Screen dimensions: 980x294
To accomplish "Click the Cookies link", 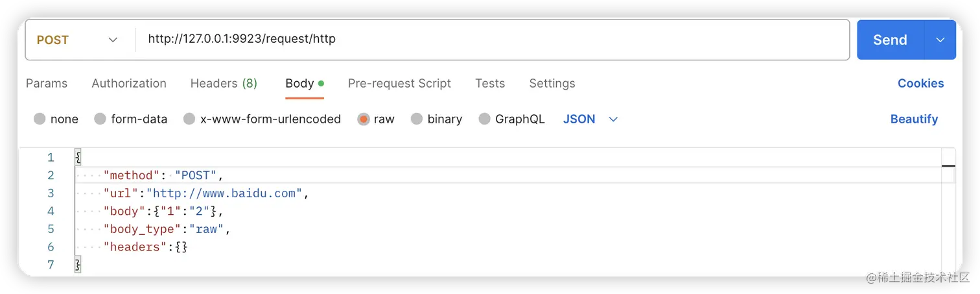I will (x=920, y=83).
